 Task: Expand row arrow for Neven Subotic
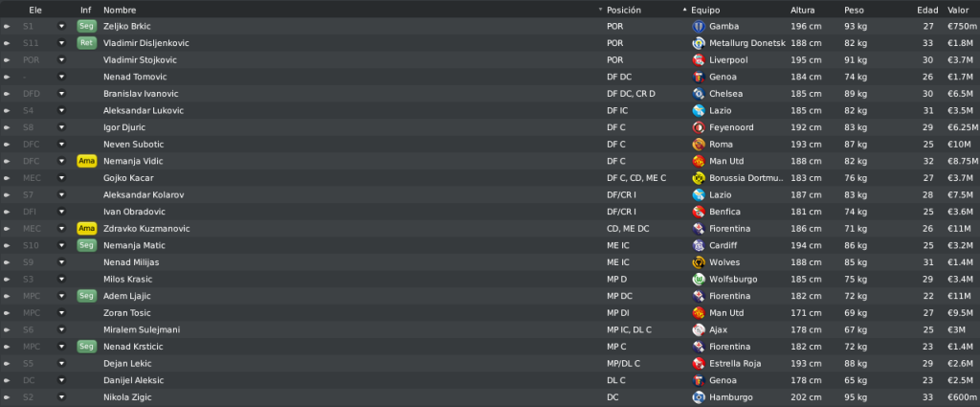point(7,145)
